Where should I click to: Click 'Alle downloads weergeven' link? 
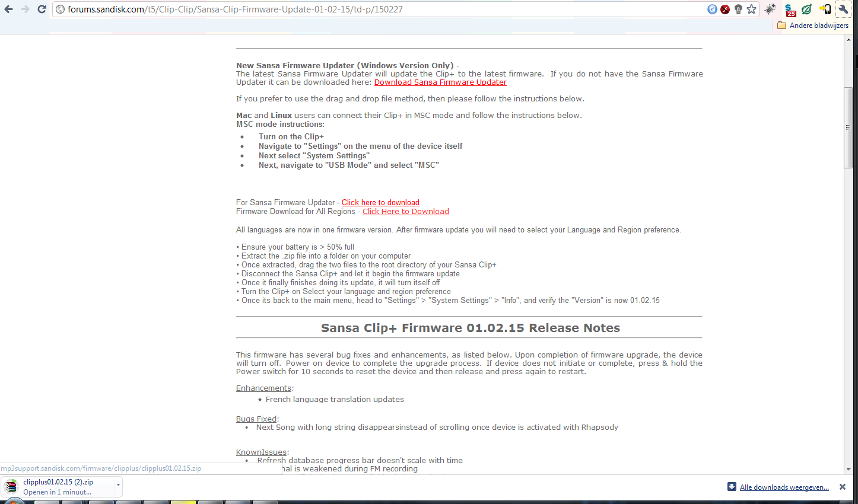pos(784,487)
